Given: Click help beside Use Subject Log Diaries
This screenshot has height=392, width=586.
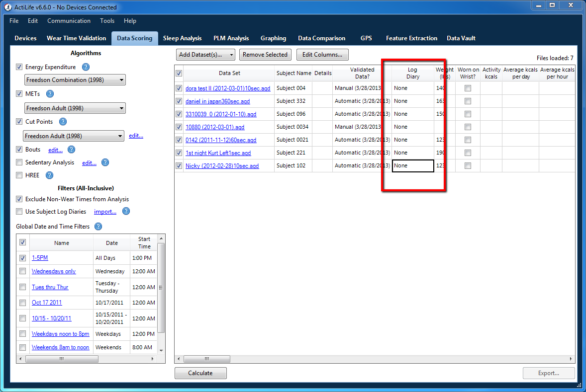Looking at the screenshot, I should click(126, 211).
